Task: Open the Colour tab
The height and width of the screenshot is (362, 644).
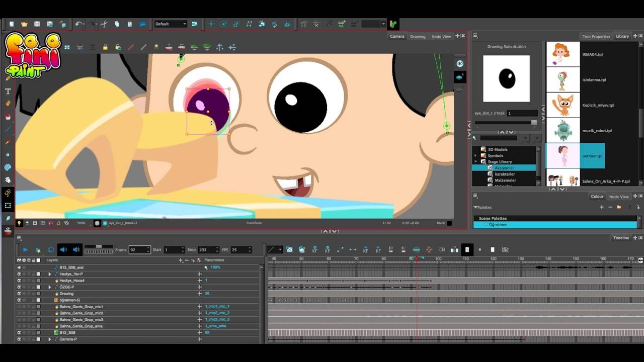Action: coord(597,197)
